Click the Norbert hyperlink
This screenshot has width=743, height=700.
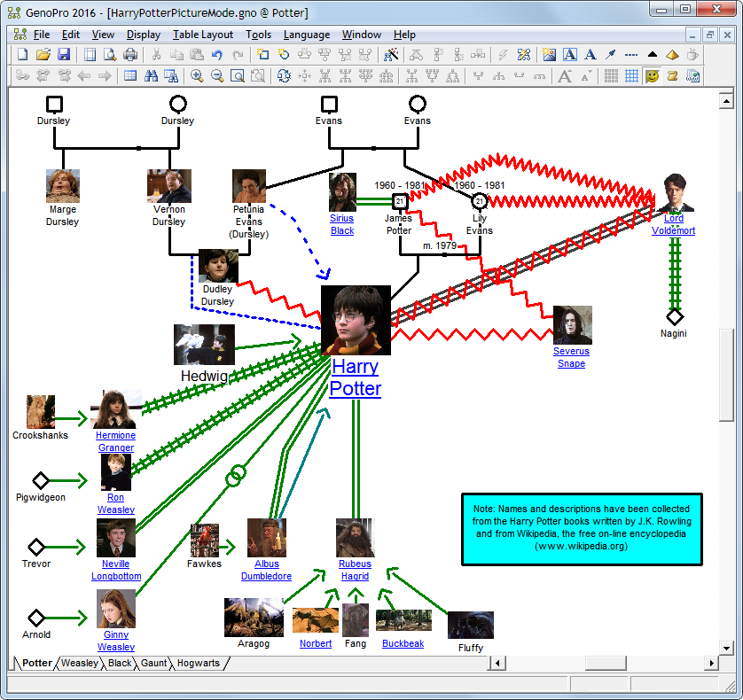(316, 643)
